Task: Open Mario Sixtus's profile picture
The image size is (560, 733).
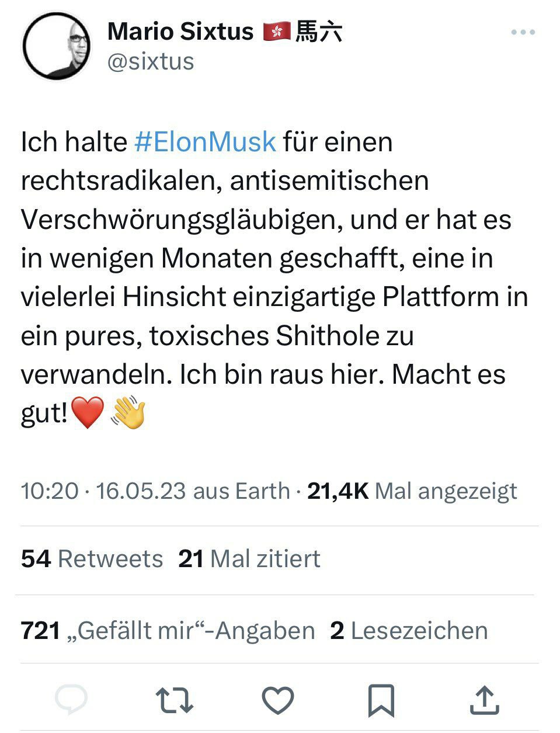Action: [x=56, y=46]
